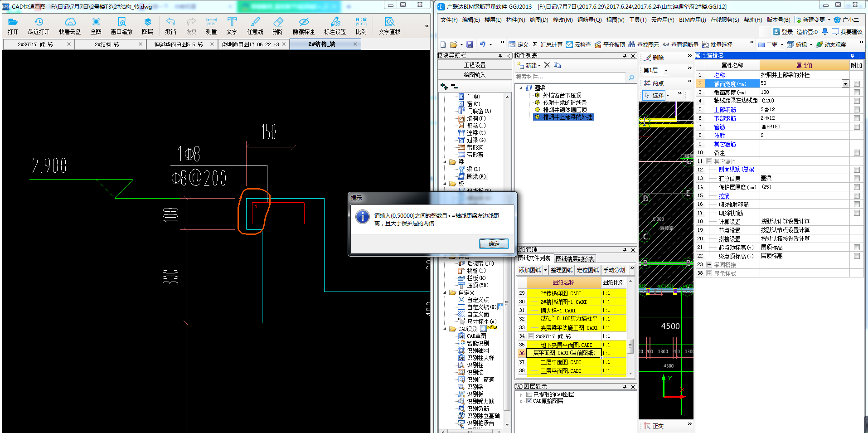The image size is (868, 433).
Task: Click the 查看钢筋量 view rebar quantity tool
Action: click(680, 44)
